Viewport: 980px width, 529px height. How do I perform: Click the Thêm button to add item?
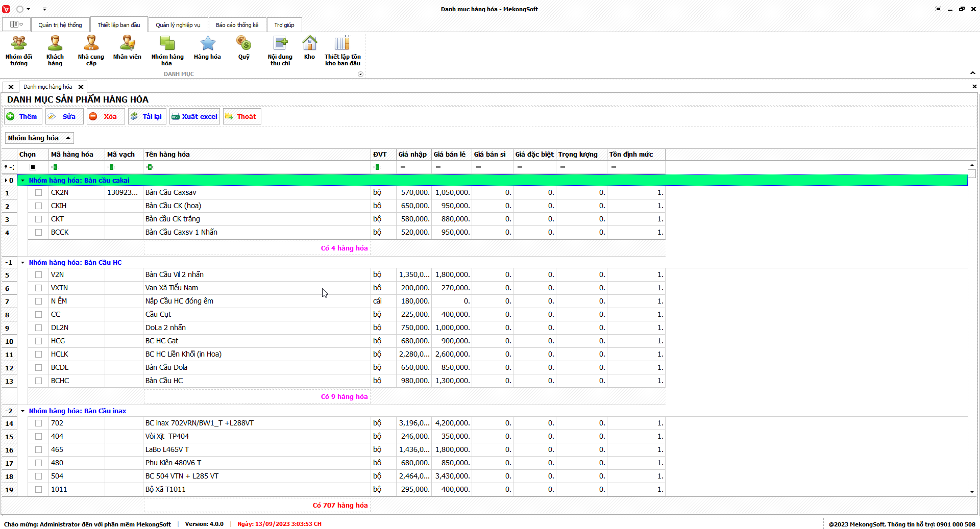(x=22, y=117)
